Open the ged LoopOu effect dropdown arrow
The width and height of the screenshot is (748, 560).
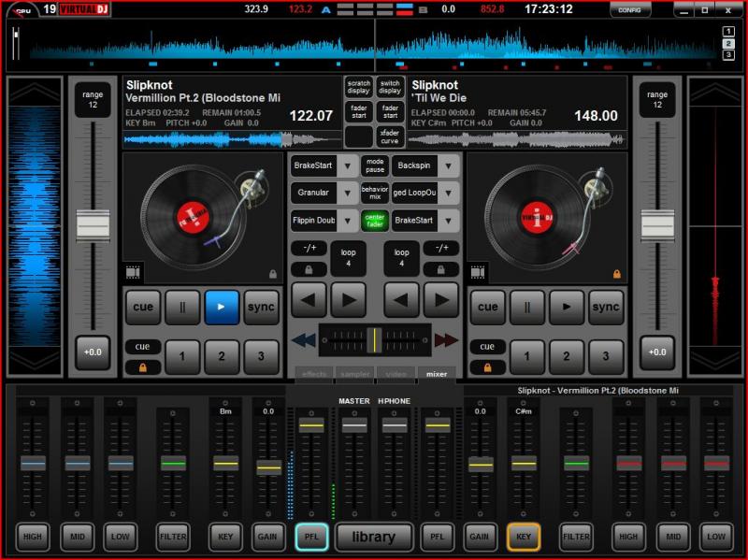click(x=449, y=194)
